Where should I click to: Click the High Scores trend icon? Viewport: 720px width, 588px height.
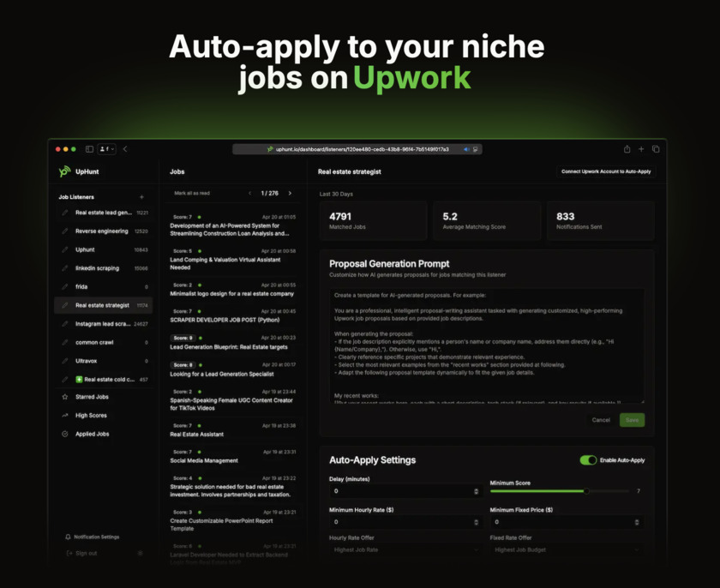pyautogui.click(x=65, y=416)
